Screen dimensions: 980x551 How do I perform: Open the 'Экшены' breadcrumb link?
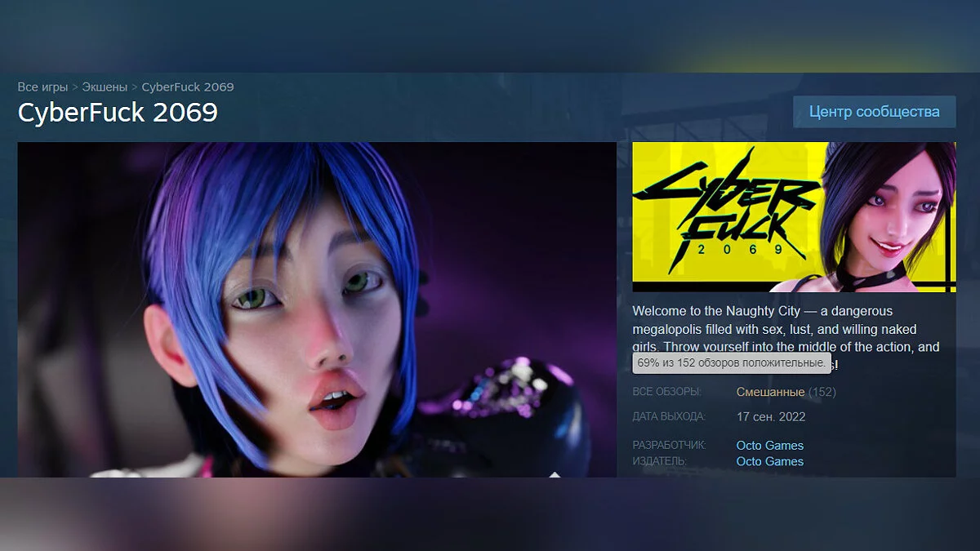point(105,87)
